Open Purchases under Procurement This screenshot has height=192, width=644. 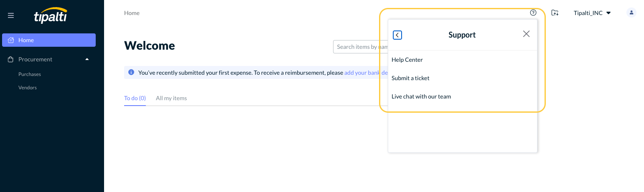pos(30,74)
